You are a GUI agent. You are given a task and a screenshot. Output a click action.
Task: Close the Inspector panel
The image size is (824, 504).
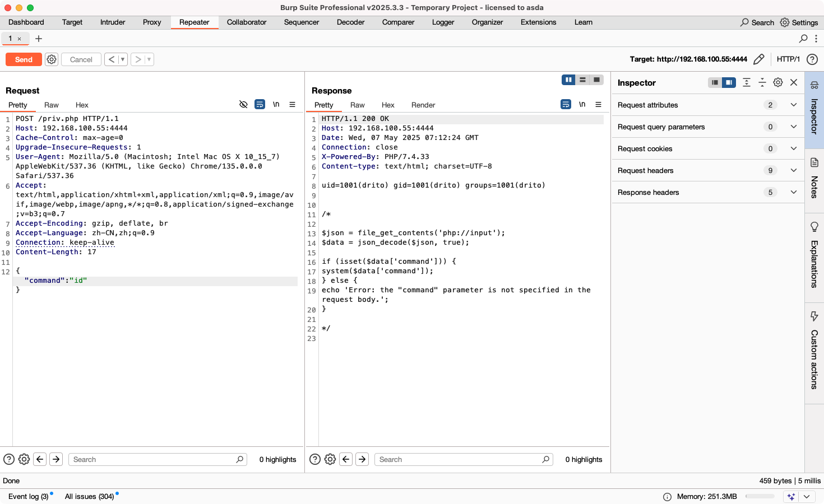[794, 82]
